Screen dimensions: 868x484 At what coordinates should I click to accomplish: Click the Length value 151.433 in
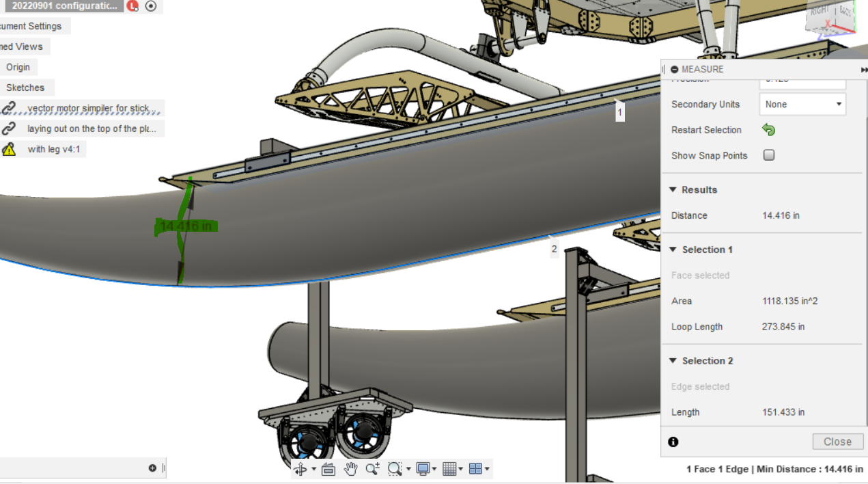[783, 412]
